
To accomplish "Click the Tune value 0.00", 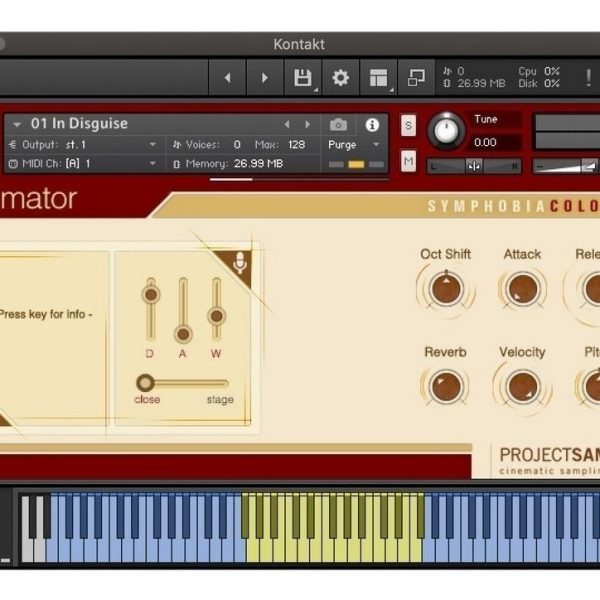I will 485,143.
